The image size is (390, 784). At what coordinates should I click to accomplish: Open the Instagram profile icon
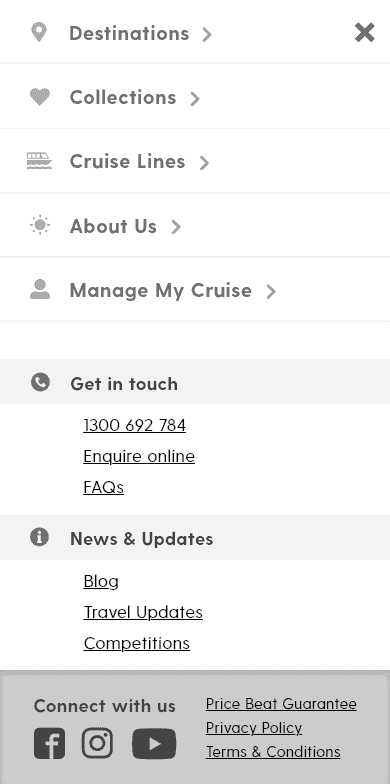pos(97,743)
